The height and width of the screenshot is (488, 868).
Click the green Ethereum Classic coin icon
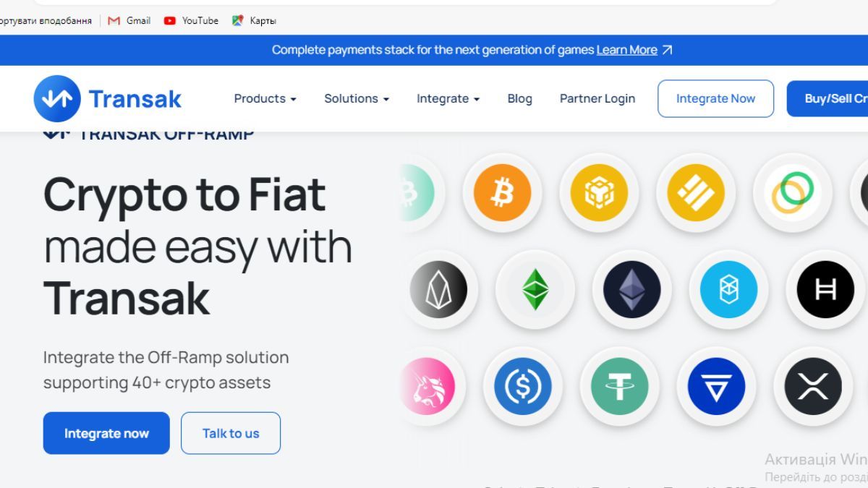tap(535, 290)
